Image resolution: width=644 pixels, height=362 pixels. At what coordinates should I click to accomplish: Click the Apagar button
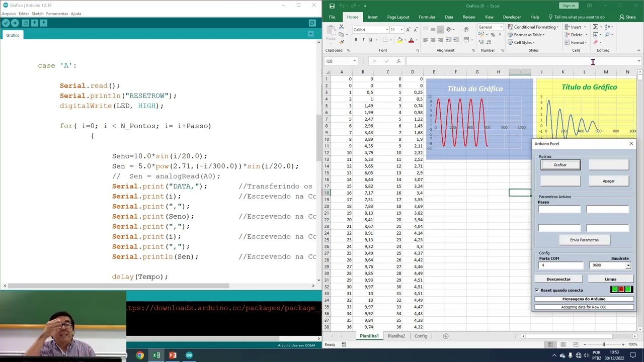point(608,181)
